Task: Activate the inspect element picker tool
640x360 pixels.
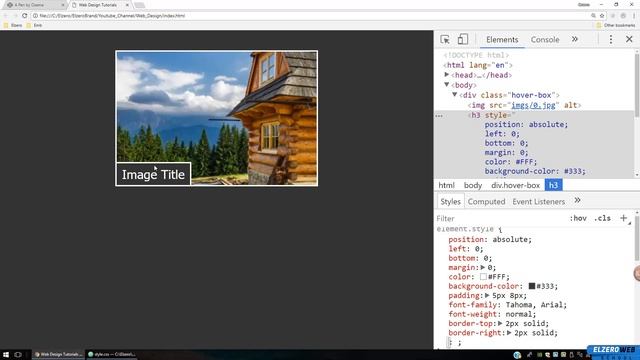Action: (x=445, y=40)
